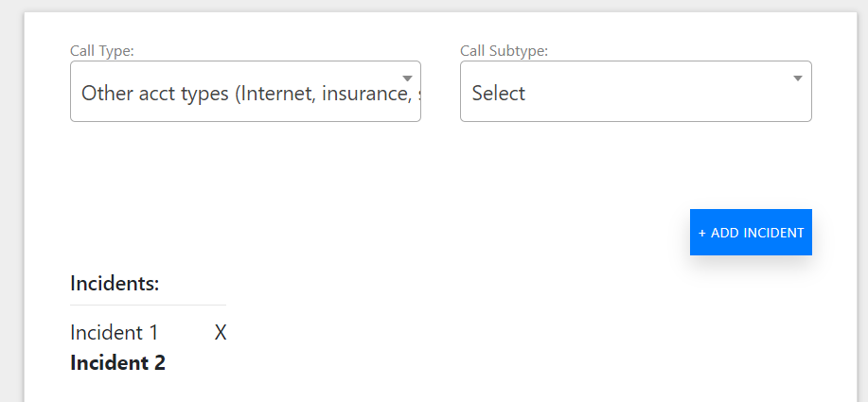
Task: Click the divider line under Incidents heading
Action: (148, 305)
